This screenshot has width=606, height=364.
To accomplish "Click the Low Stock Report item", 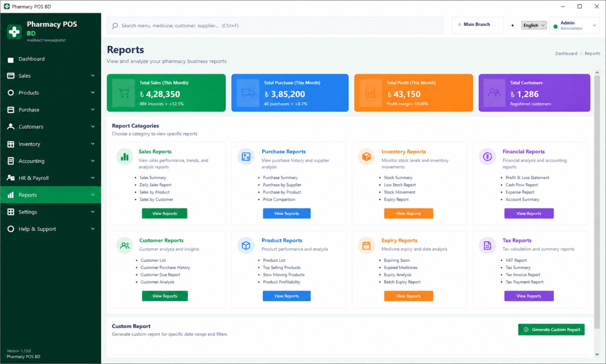I will 400,185.
